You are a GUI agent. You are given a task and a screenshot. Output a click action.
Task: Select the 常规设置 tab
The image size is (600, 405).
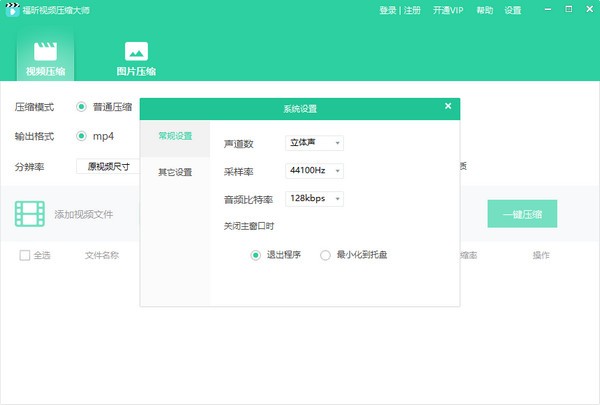pos(175,135)
